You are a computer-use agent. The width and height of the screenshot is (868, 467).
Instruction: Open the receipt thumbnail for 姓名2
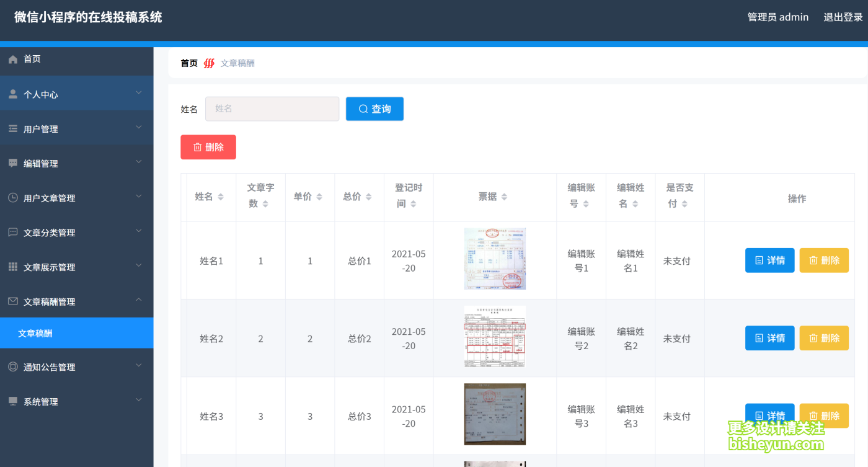tap(495, 336)
